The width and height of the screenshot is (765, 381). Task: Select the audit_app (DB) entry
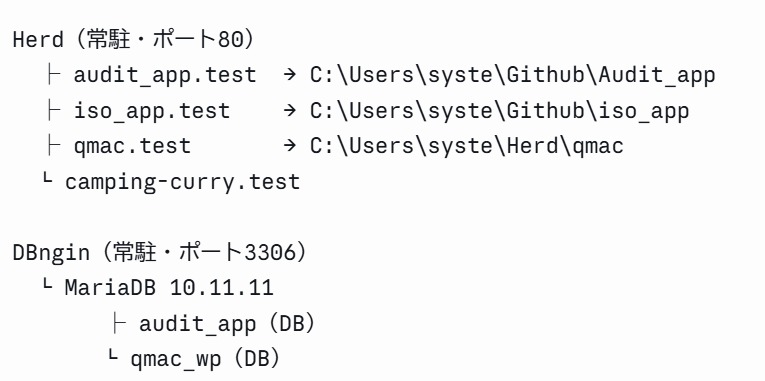(227, 324)
